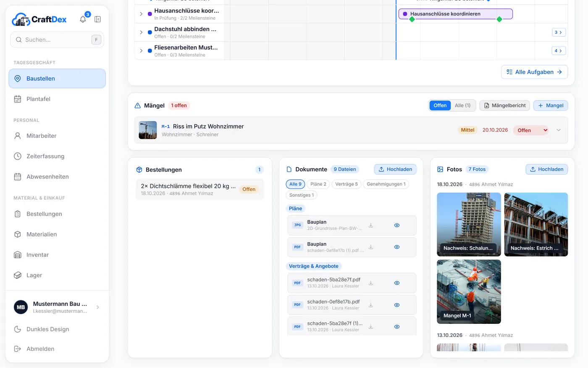The width and height of the screenshot is (588, 368).
Task: Open the Mängelbericht report
Action: click(505, 106)
